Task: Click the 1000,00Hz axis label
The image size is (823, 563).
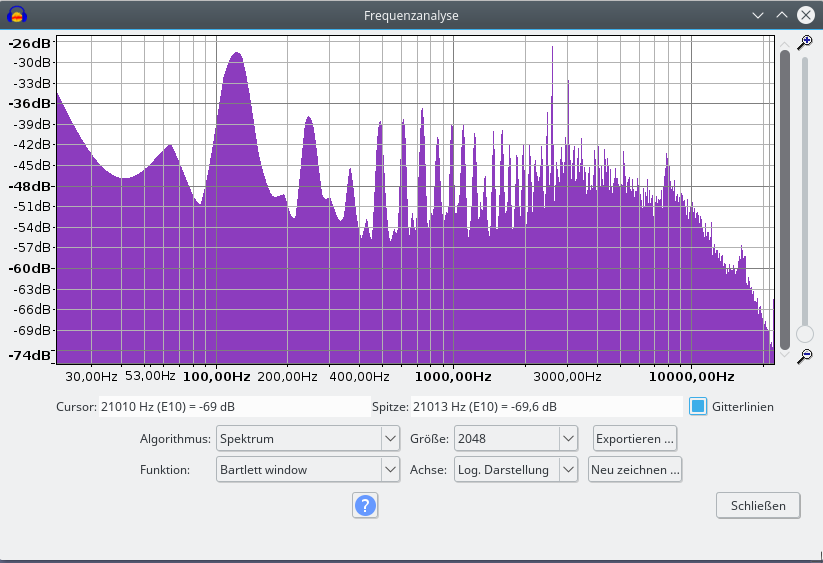Action: [453, 377]
